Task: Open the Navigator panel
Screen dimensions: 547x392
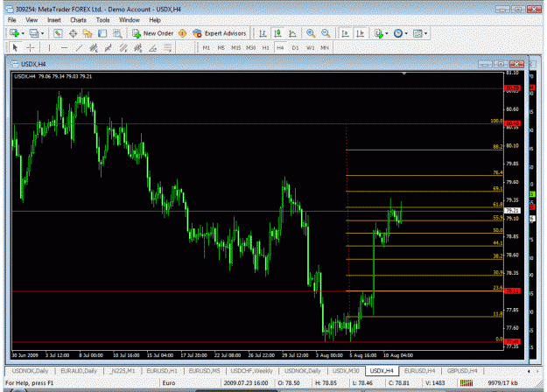Action: [88, 33]
